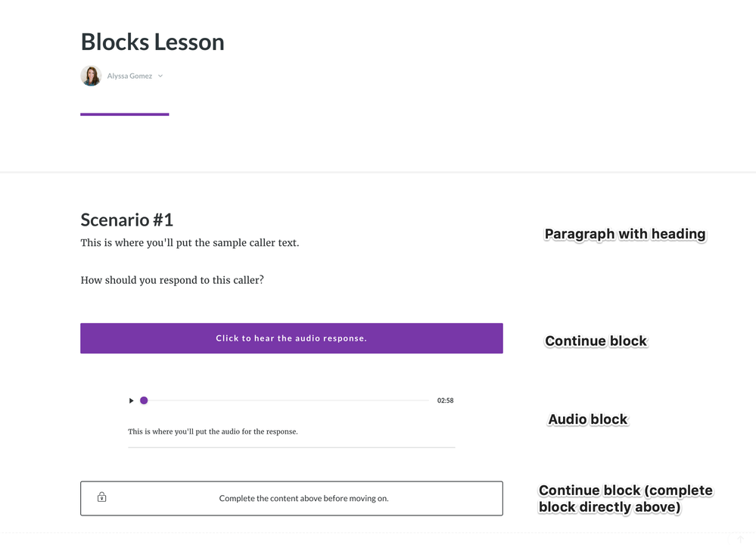Click the Scenario #1 heading
Viewport: 756px width, 545px height.
[126, 220]
